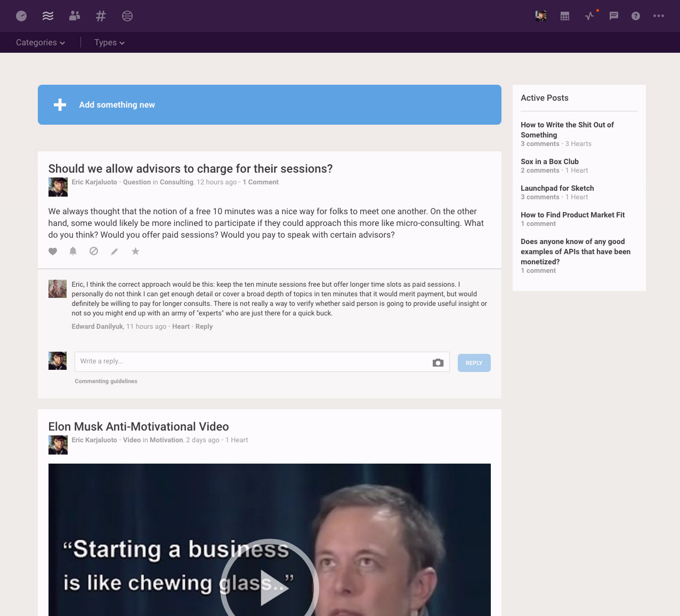Click the Active Posts heading
The image size is (680, 616).
click(545, 98)
